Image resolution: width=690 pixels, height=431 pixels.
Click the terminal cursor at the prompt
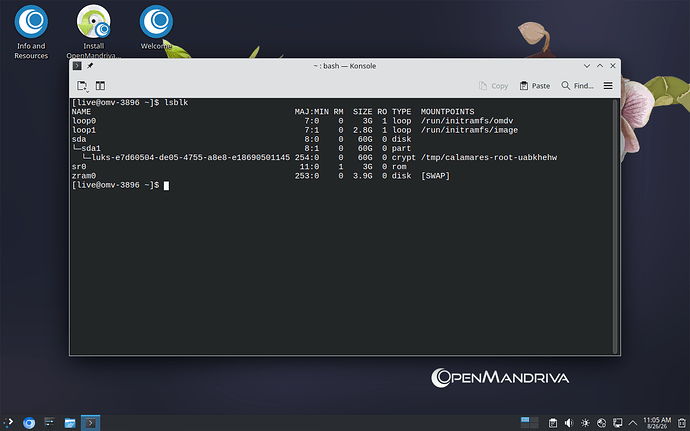166,186
